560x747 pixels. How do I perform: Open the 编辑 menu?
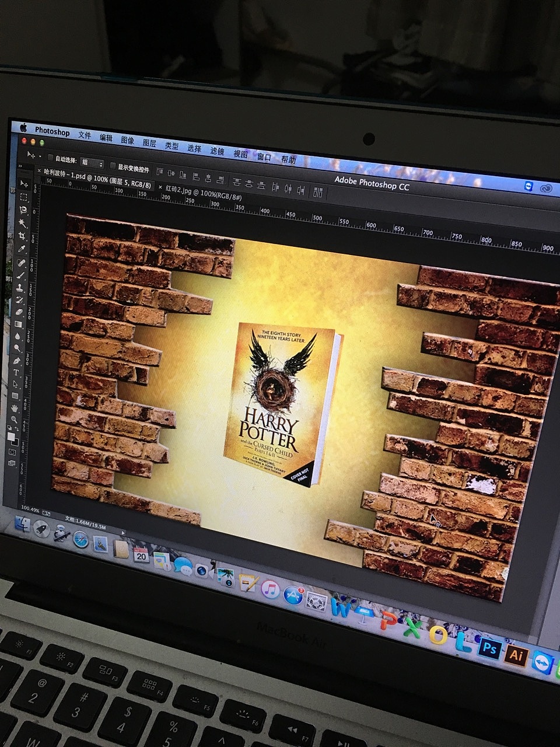tap(106, 138)
